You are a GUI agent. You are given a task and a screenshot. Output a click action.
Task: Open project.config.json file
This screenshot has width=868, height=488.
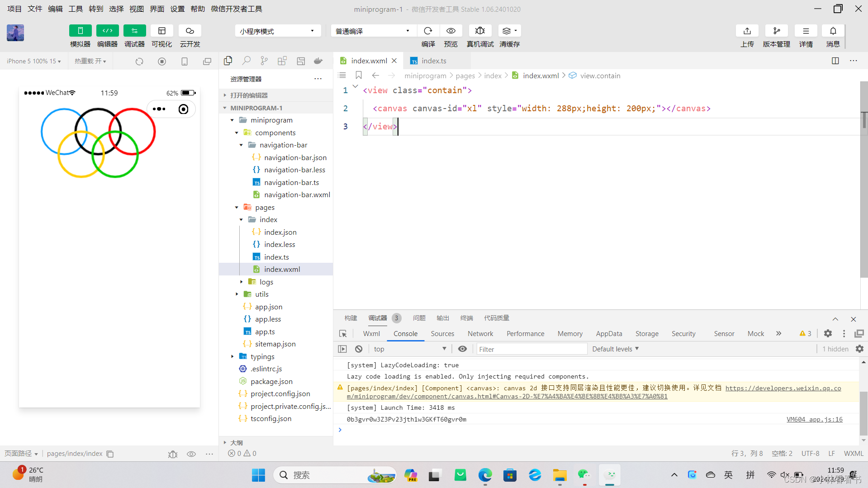tap(280, 393)
